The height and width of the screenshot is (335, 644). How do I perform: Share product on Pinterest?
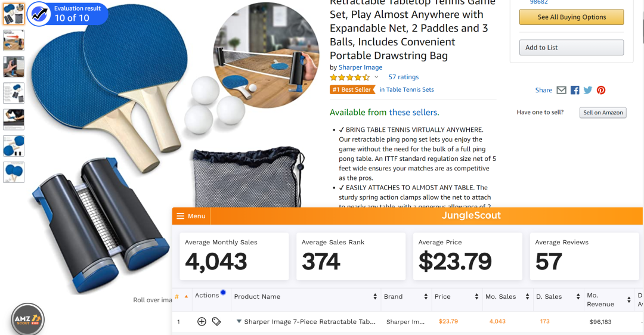[x=601, y=90]
